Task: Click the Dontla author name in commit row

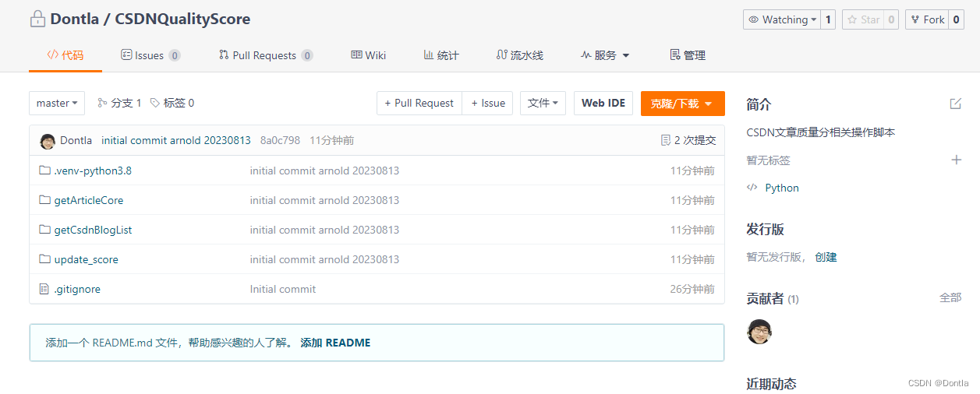Action: pos(76,140)
